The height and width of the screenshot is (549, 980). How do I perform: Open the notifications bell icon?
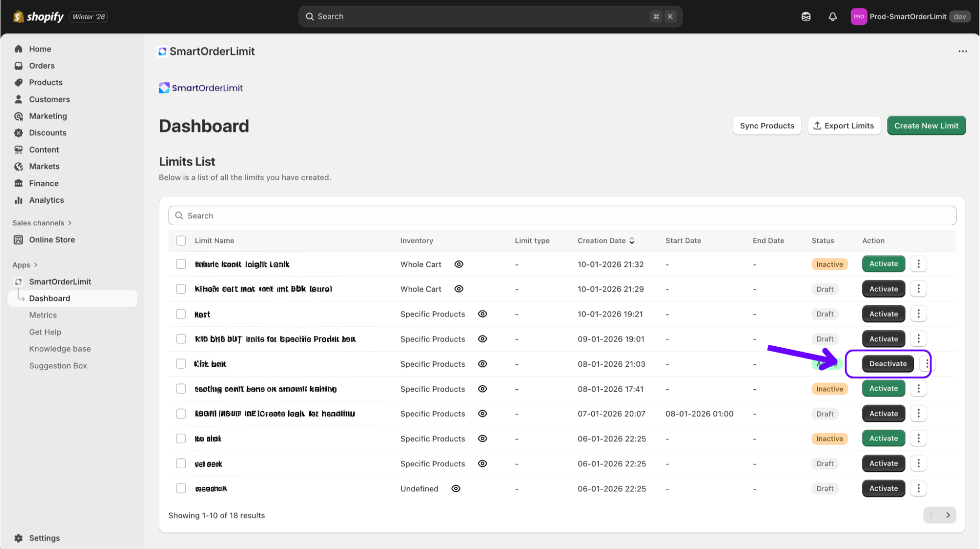[833, 17]
